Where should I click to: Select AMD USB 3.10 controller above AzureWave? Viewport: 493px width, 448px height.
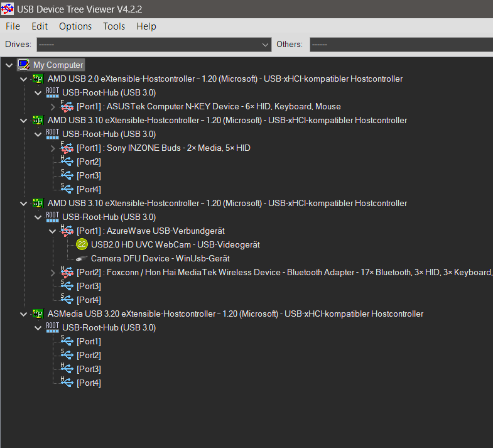(227, 203)
